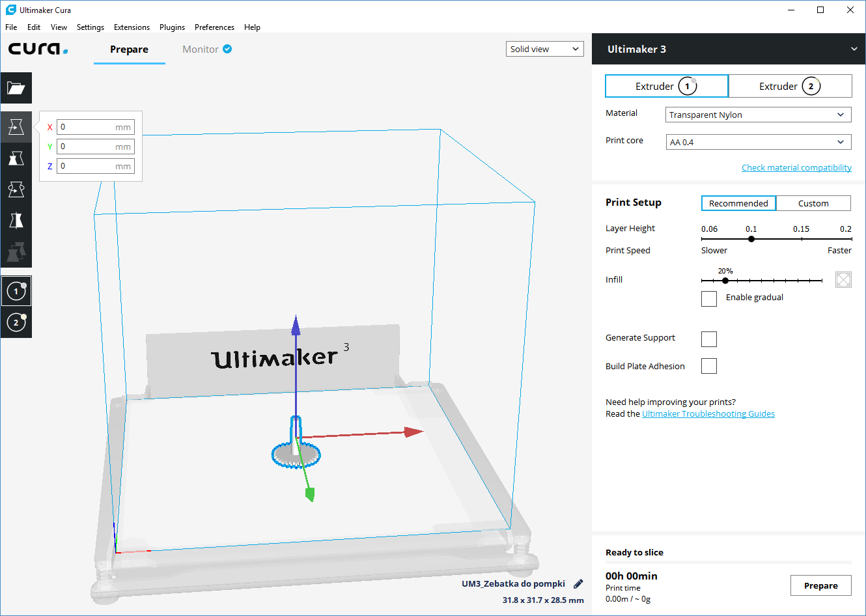Screen dimensions: 866x616
Task: Click the 00h 00min print time
Action: [632, 576]
